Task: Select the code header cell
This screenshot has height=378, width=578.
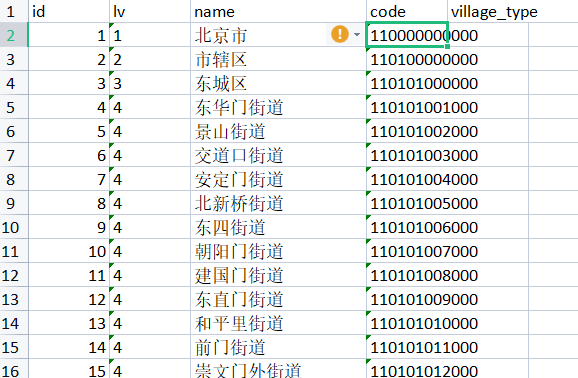Action: tap(407, 11)
